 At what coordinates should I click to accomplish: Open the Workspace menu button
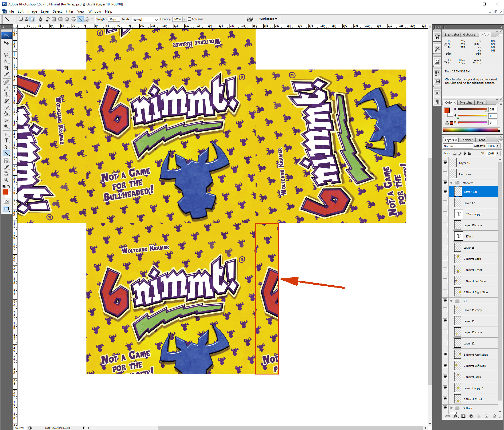(268, 19)
